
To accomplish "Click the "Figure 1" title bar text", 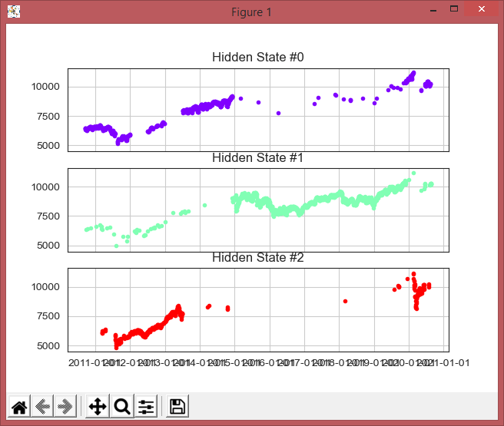I will (252, 12).
